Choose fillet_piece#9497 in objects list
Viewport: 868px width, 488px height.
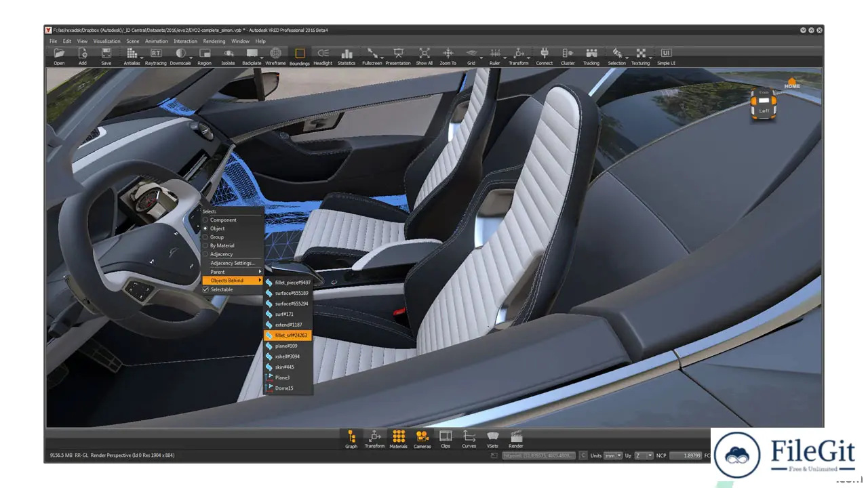(288, 283)
